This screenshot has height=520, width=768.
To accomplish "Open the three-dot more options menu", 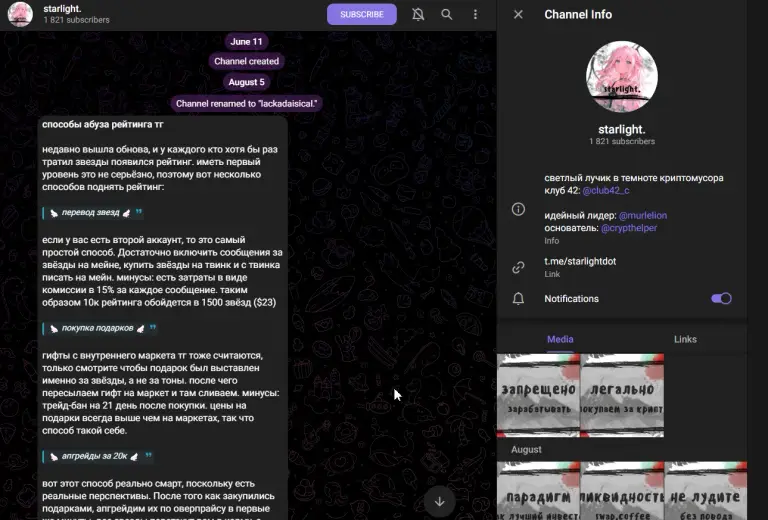I will coord(475,14).
